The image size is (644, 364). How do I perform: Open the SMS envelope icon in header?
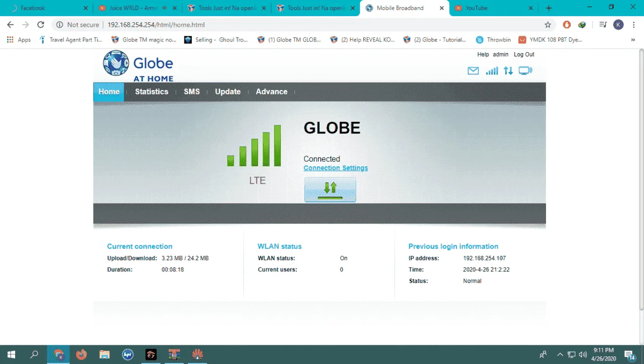pyautogui.click(x=473, y=71)
